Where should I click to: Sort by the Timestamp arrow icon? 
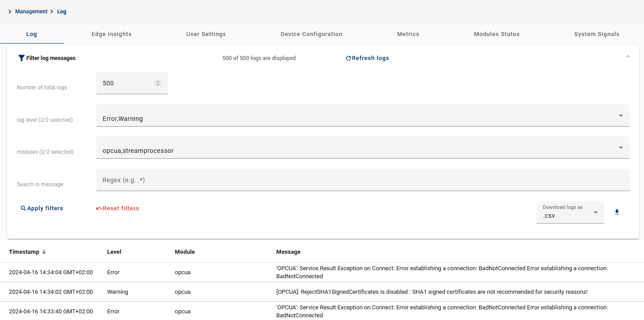point(44,252)
